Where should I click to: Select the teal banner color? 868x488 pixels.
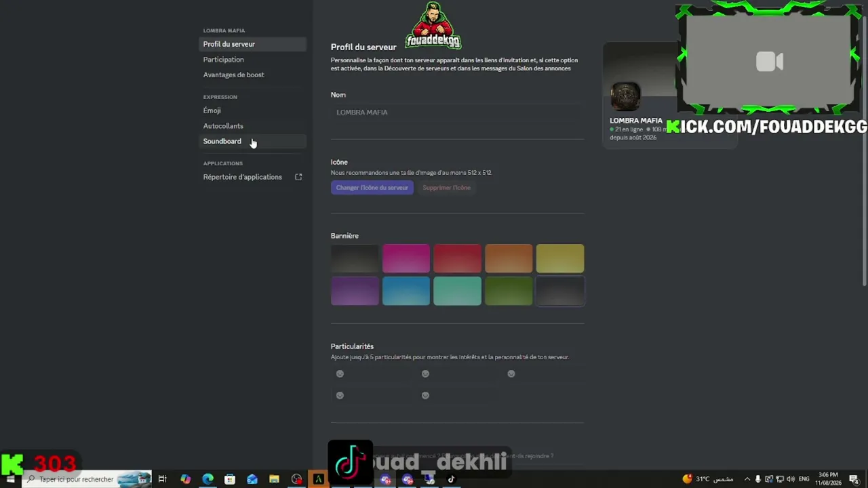tap(457, 291)
